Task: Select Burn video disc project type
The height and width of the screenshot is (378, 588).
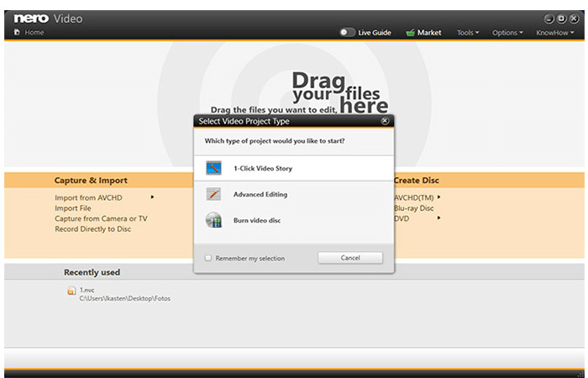Action: coord(294,220)
